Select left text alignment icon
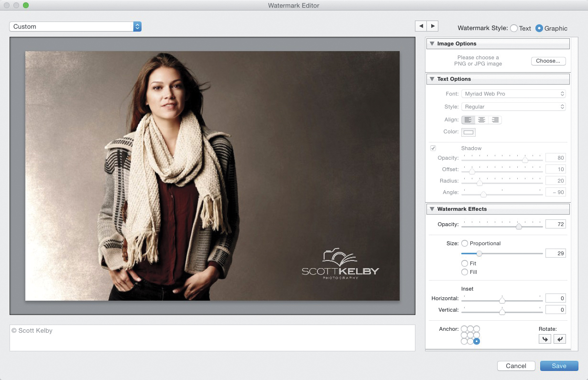The width and height of the screenshot is (588, 380). pos(468,119)
